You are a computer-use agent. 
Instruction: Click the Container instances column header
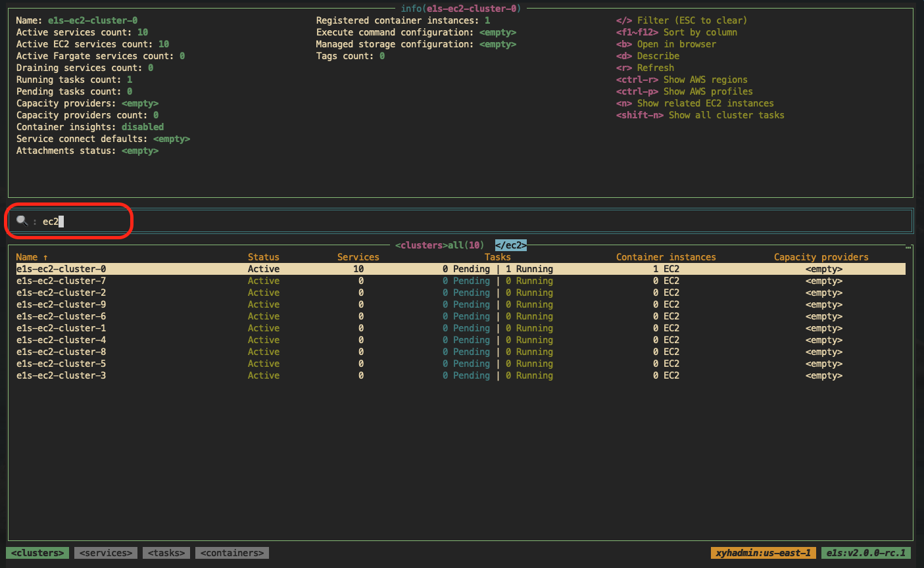[666, 257]
